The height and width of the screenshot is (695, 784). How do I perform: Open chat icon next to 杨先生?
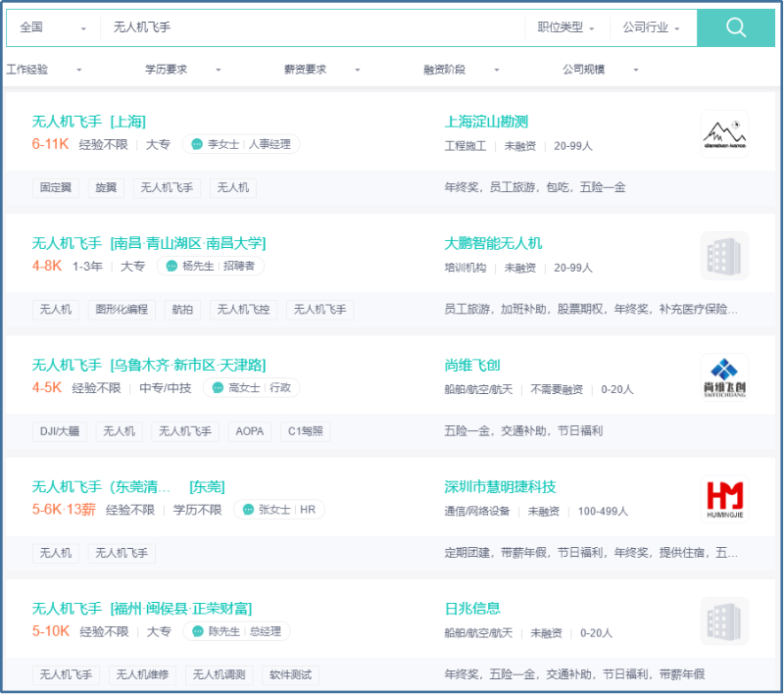coord(171,266)
